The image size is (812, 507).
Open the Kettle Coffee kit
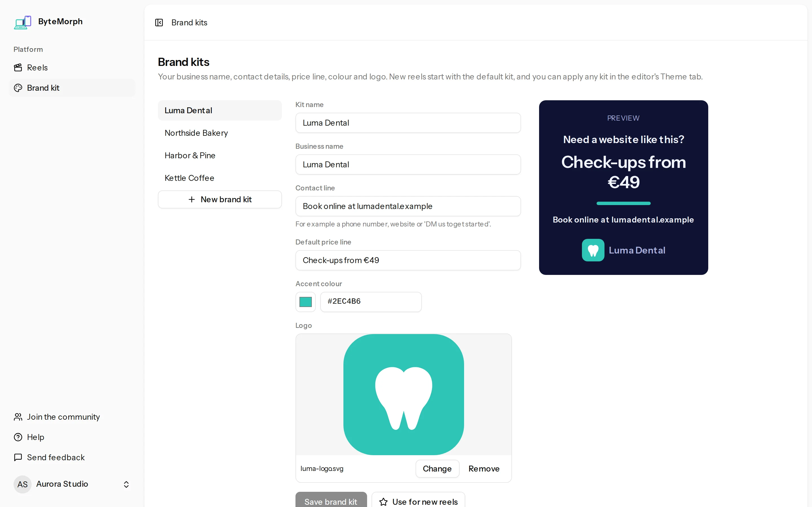click(x=220, y=178)
